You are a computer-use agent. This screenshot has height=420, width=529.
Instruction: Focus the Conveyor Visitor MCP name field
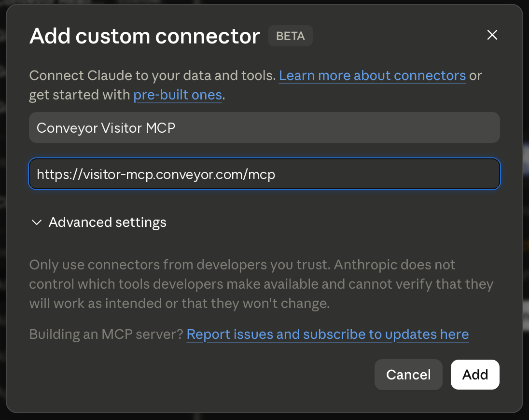[264, 127]
